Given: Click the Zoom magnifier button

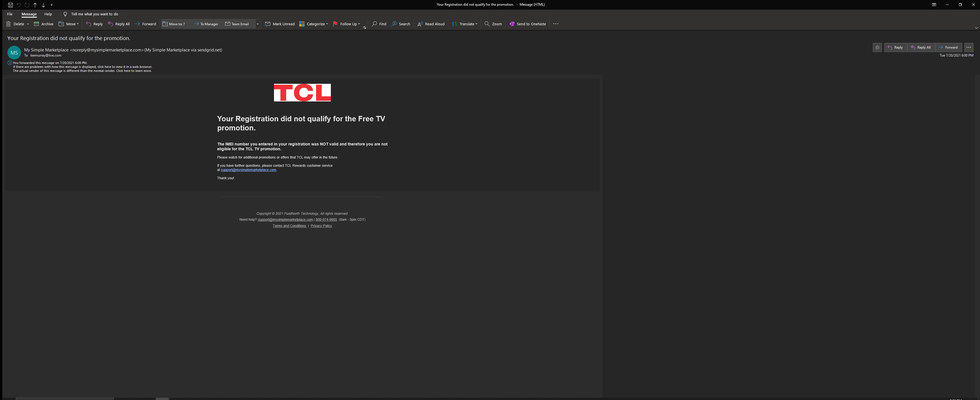Looking at the screenshot, I should (493, 24).
